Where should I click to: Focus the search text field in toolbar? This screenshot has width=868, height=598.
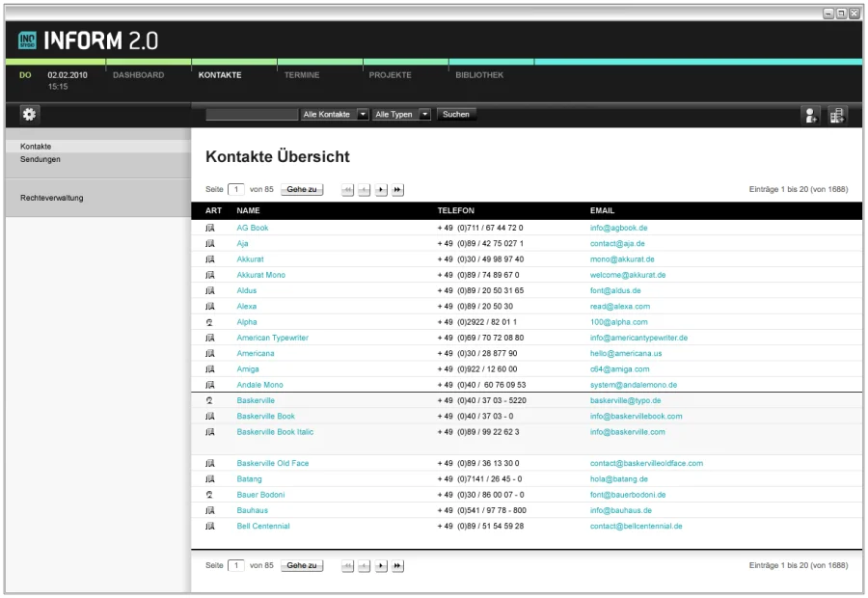tap(252, 115)
